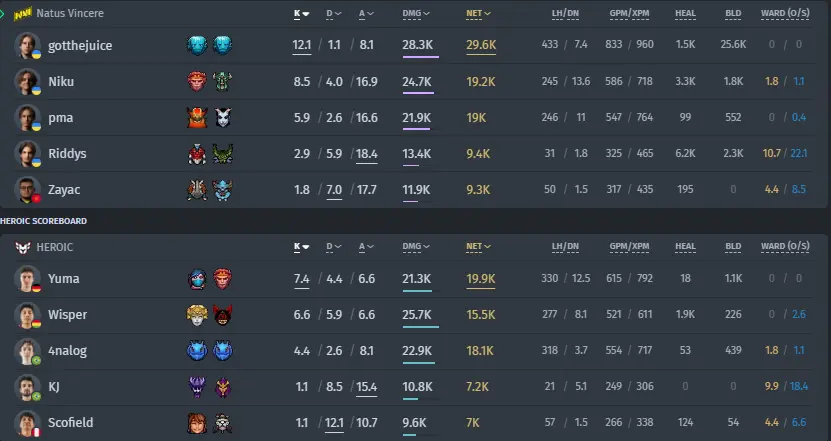Open 4nalog's player profile link
The image size is (831, 441).
point(67,351)
